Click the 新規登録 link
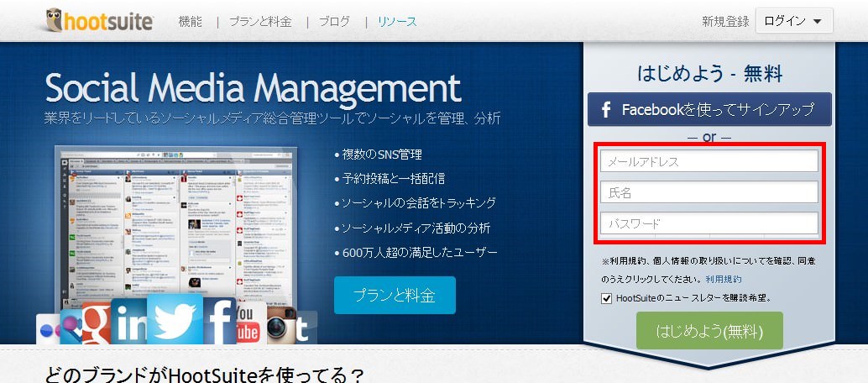 (726, 22)
